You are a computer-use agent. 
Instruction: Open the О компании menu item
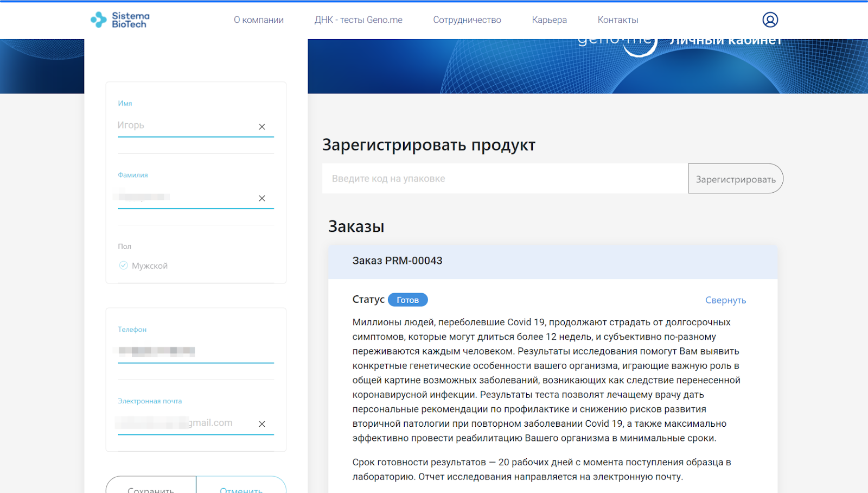tap(259, 20)
